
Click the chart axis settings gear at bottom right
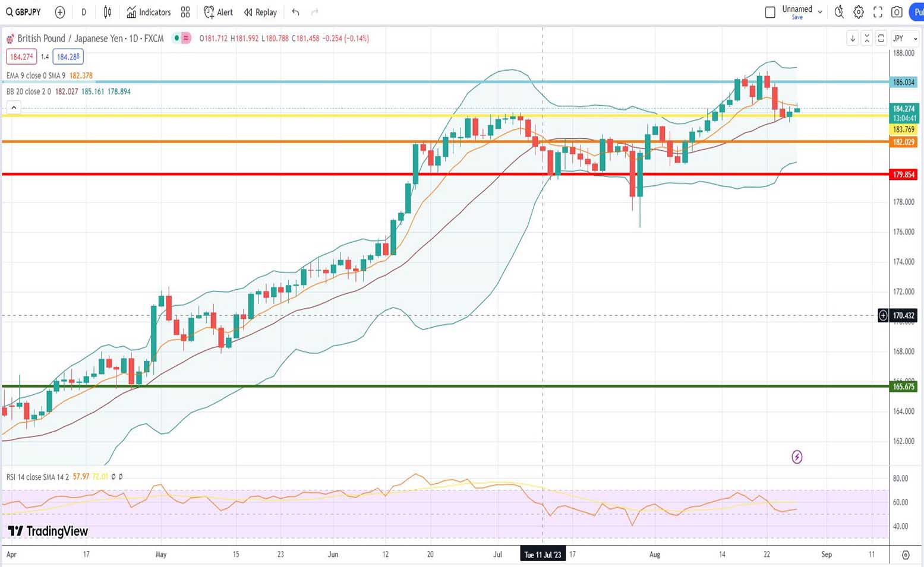(906, 555)
